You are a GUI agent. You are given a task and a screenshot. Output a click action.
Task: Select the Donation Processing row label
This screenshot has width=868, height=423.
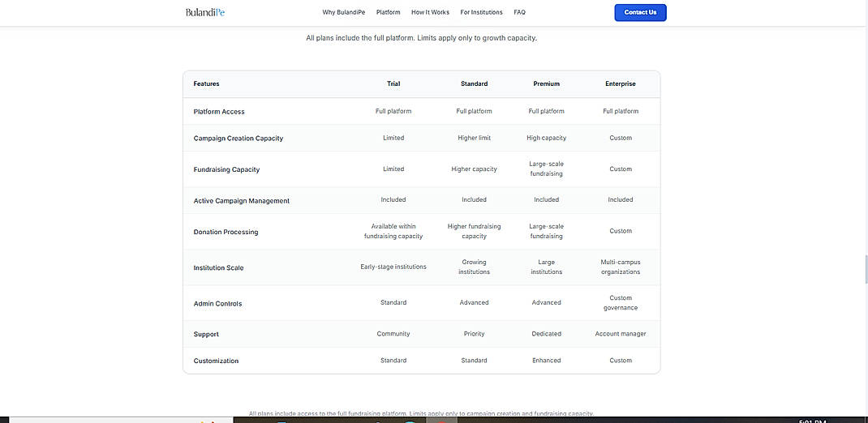pyautogui.click(x=226, y=233)
